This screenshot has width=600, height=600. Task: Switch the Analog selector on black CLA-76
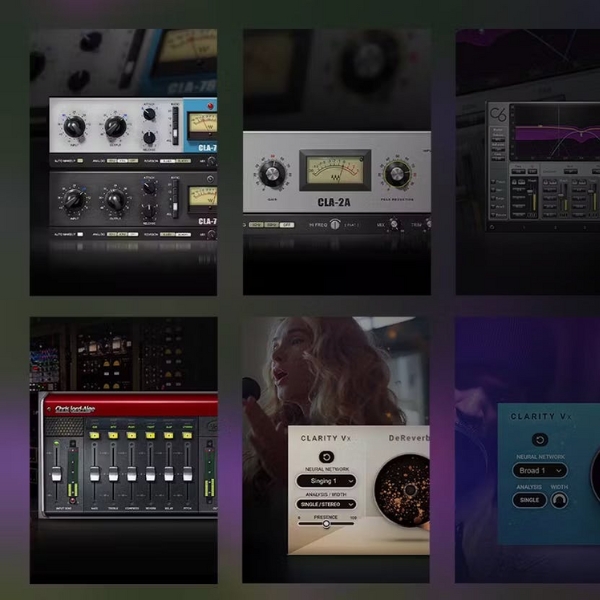pos(122,234)
